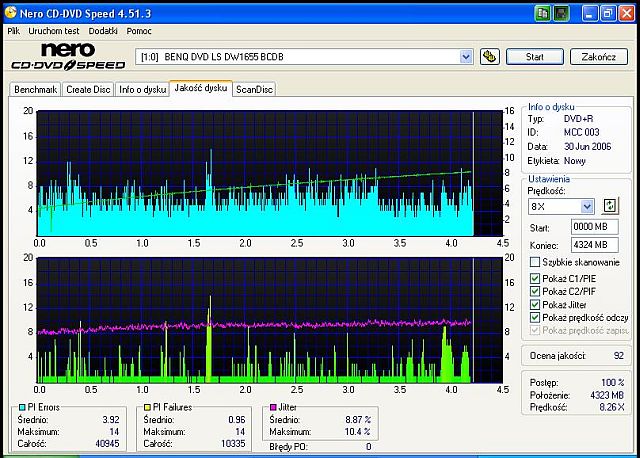
Task: Toggle Pokaż prędkość odczytu checkbox
Action: click(535, 317)
